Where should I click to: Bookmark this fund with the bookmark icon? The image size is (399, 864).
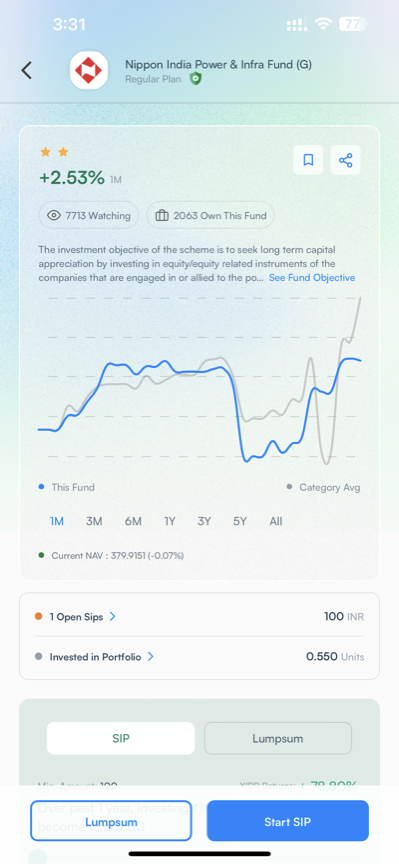[308, 160]
